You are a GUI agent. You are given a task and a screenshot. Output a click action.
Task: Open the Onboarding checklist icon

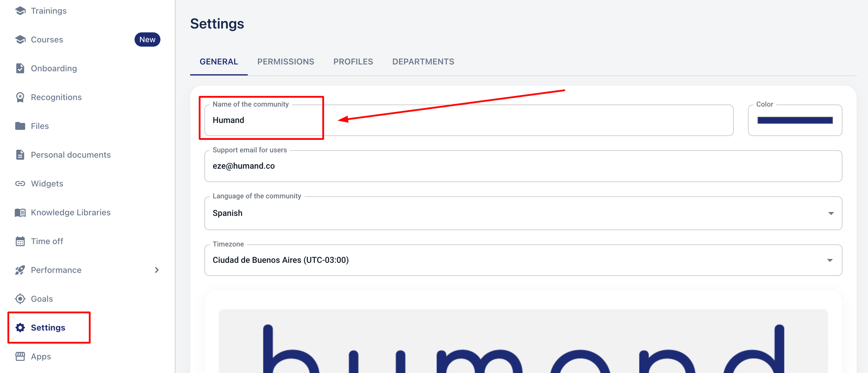click(x=20, y=68)
